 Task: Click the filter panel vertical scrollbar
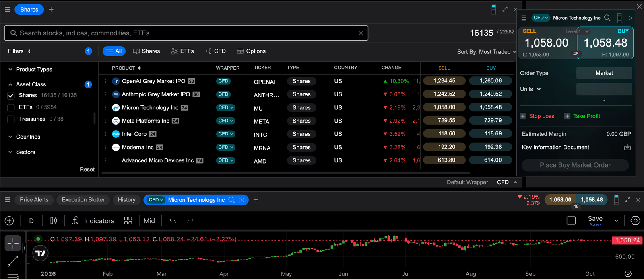point(95,118)
